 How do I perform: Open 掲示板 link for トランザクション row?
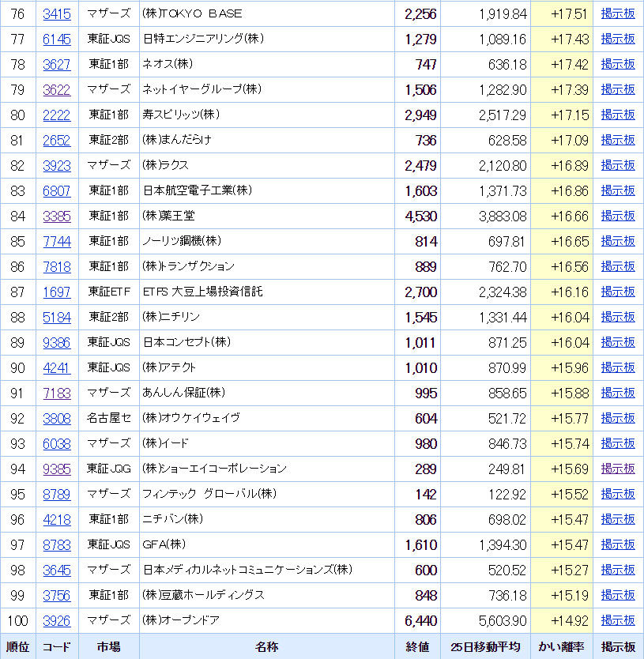[x=618, y=266]
